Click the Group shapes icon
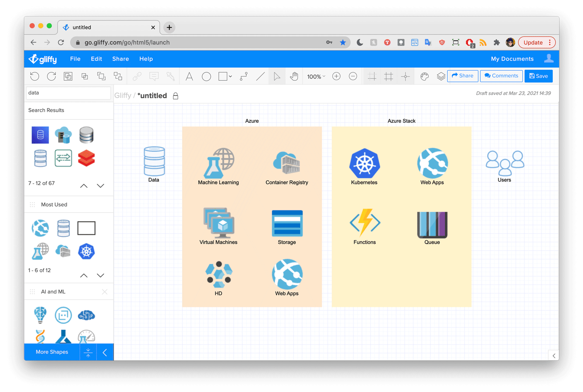Screen dimensions: 583x392 [68, 76]
